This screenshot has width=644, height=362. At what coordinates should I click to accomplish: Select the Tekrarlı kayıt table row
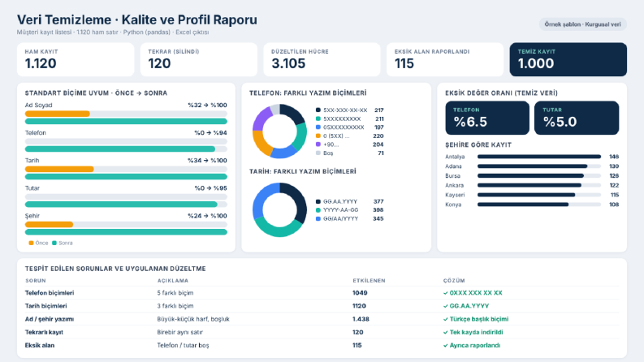322,333
